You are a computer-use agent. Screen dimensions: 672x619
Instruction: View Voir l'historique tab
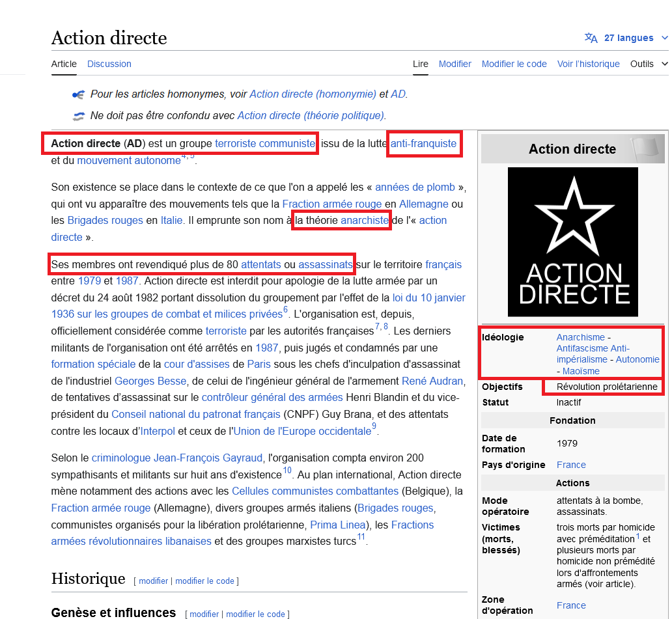[589, 64]
